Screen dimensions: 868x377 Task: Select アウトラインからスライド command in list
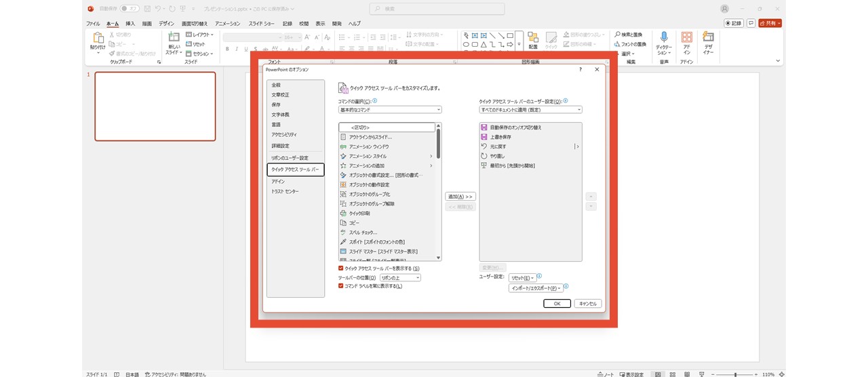click(387, 137)
